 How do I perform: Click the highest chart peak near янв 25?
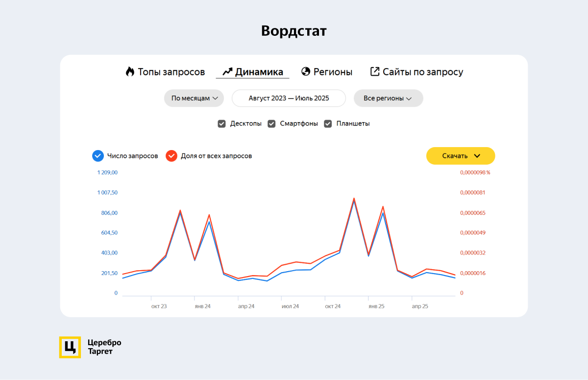354,199
